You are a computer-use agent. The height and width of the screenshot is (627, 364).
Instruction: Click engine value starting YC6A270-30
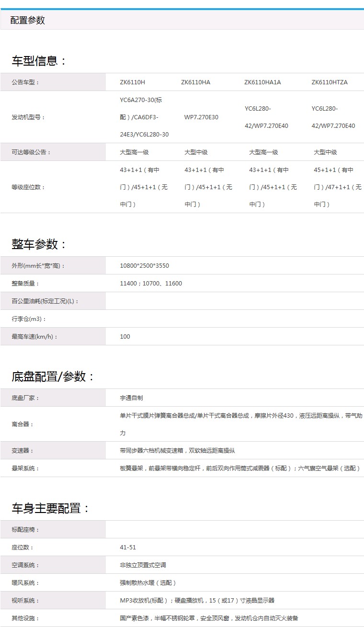coord(144,117)
